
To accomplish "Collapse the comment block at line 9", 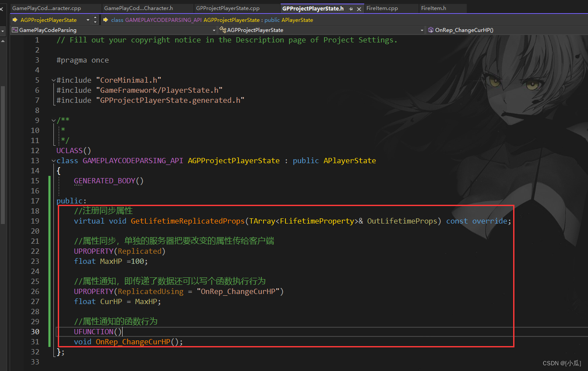I will [x=53, y=120].
